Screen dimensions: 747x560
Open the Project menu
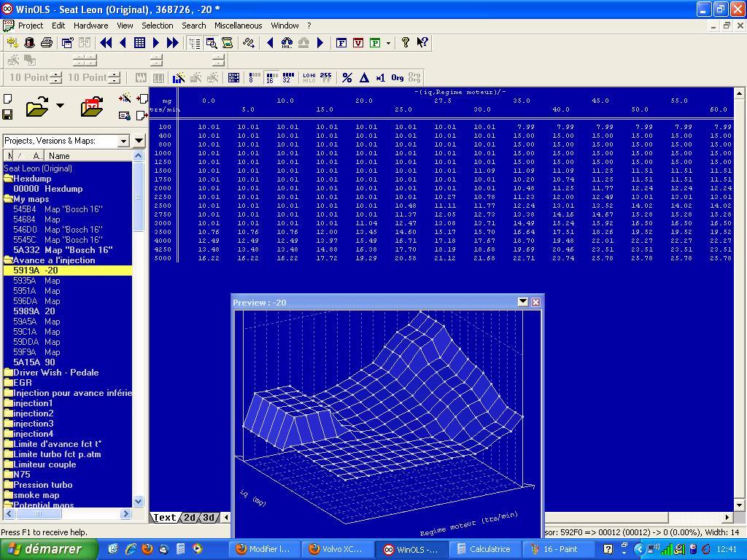tap(31, 26)
